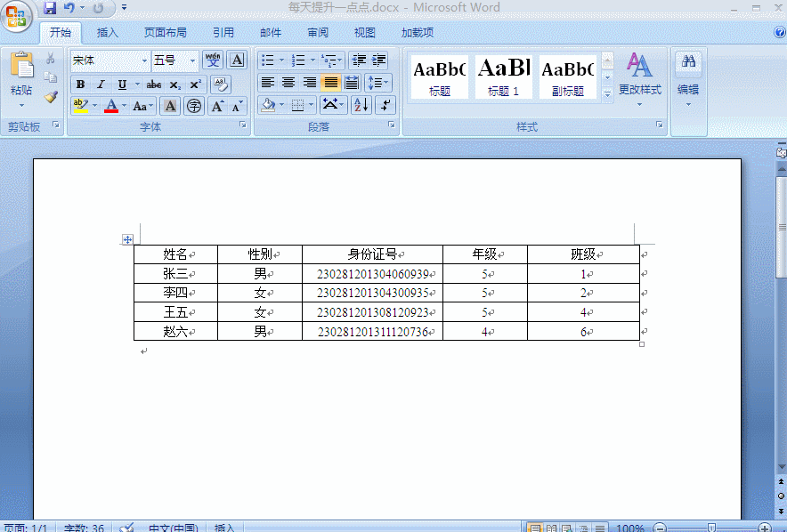Click the 字数: 36 status item

[84, 528]
